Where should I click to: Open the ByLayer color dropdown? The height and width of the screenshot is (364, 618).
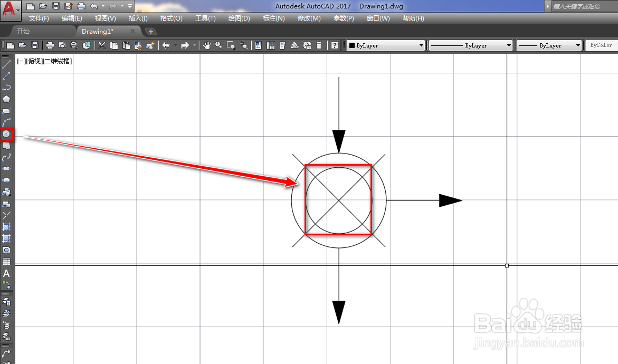point(386,45)
